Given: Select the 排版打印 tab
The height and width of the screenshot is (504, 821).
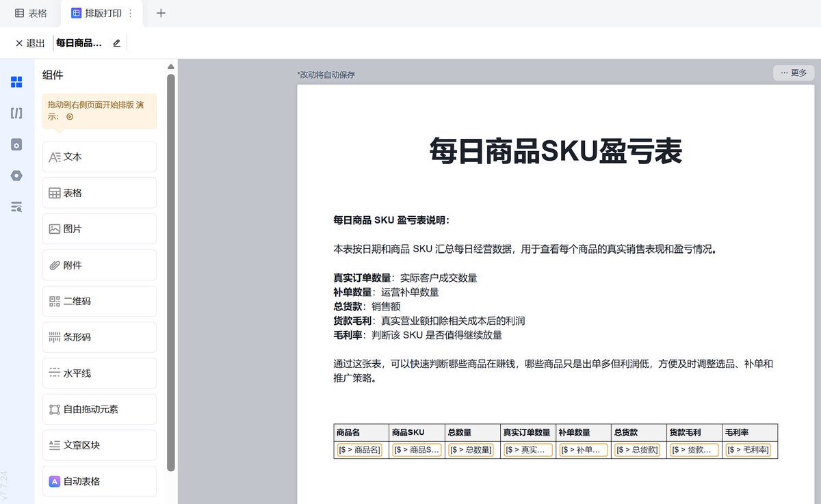Looking at the screenshot, I should [96, 13].
